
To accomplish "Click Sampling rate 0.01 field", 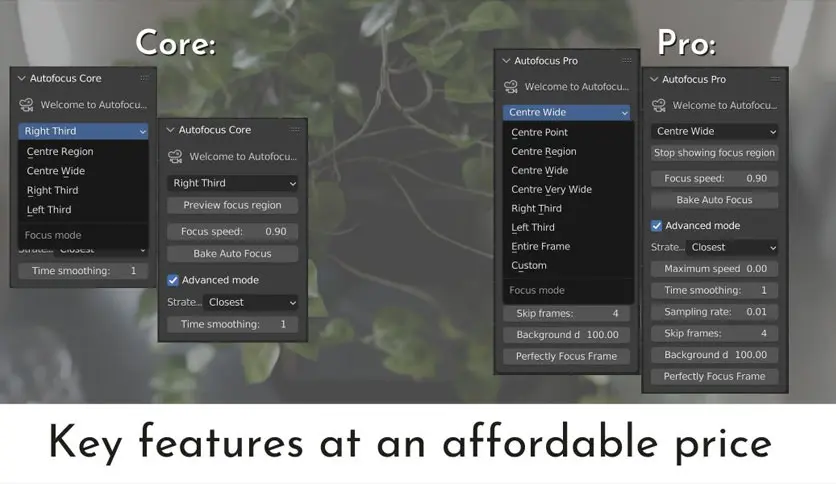I will 714,312.
